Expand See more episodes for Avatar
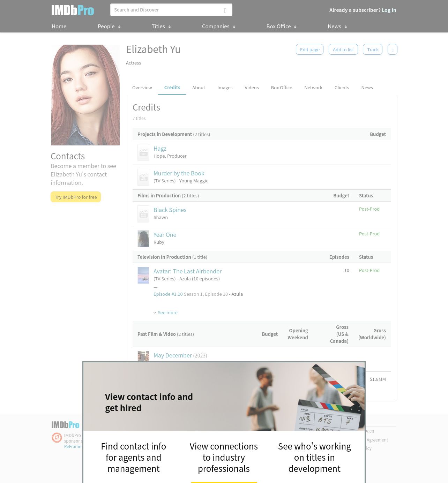This screenshot has width=448, height=483. pyautogui.click(x=165, y=312)
